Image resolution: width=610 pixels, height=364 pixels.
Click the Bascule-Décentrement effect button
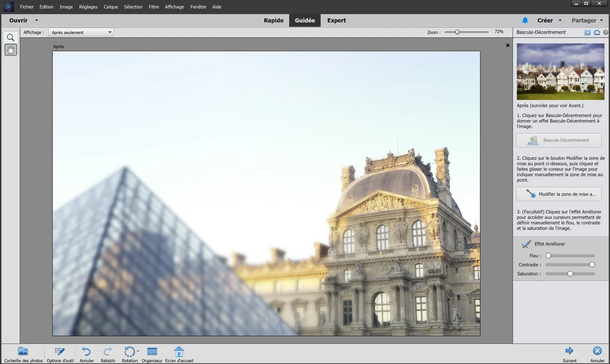[x=559, y=140]
